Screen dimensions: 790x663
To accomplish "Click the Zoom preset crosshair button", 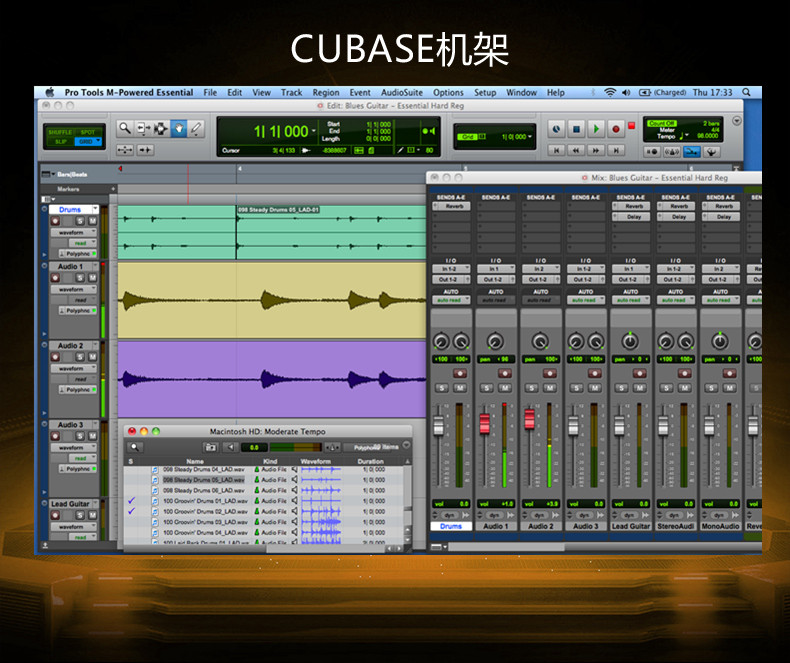I will (124, 150).
